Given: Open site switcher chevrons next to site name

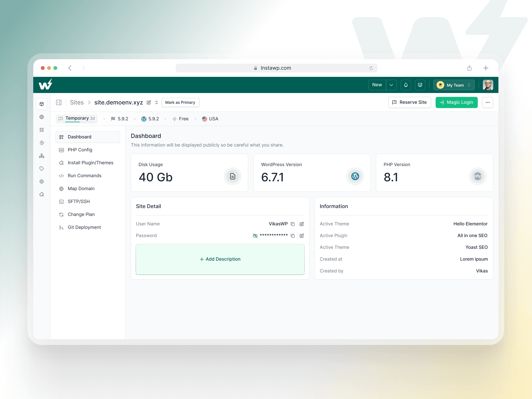Looking at the screenshot, I should 157,102.
